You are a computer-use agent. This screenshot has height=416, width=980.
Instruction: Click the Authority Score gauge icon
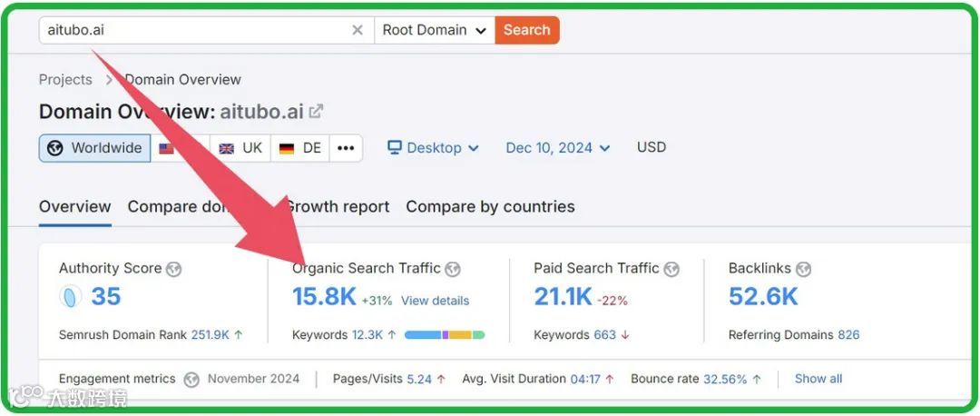point(71,296)
